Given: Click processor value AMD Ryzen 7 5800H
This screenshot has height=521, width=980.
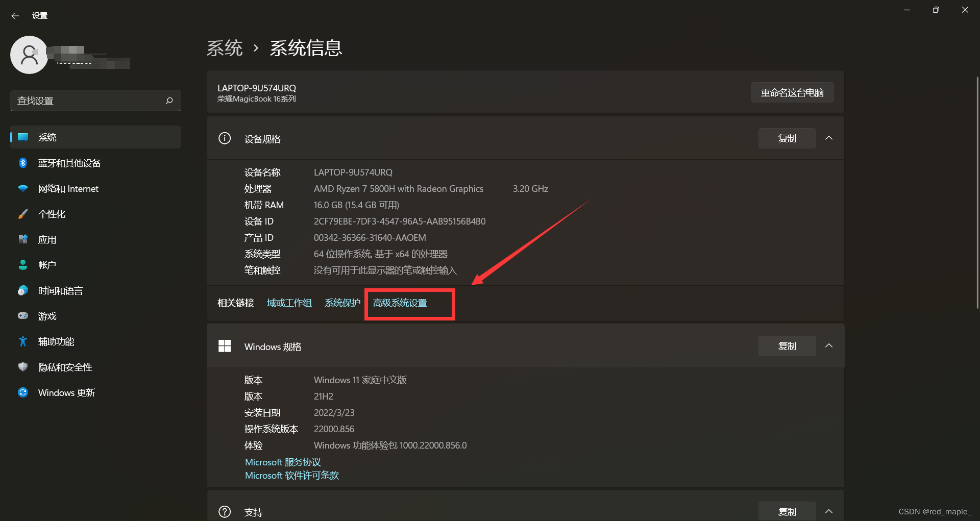Looking at the screenshot, I should tap(399, 189).
